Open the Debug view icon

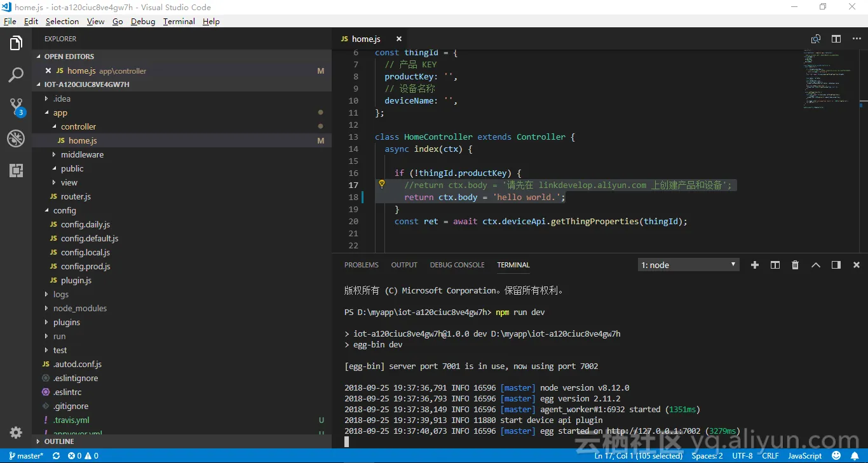(16, 138)
